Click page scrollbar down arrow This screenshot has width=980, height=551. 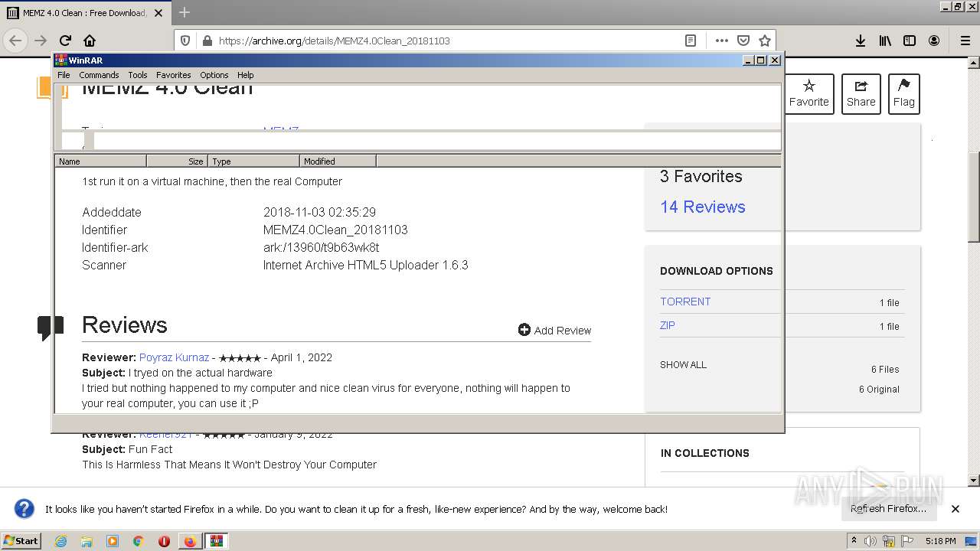click(974, 481)
